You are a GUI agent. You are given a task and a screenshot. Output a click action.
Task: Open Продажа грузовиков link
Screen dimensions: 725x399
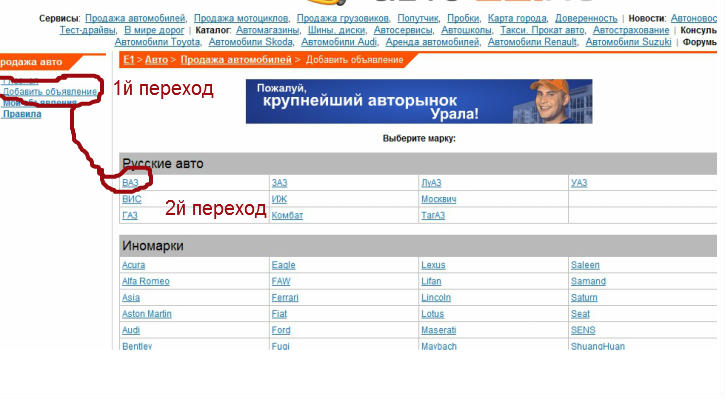[343, 18]
